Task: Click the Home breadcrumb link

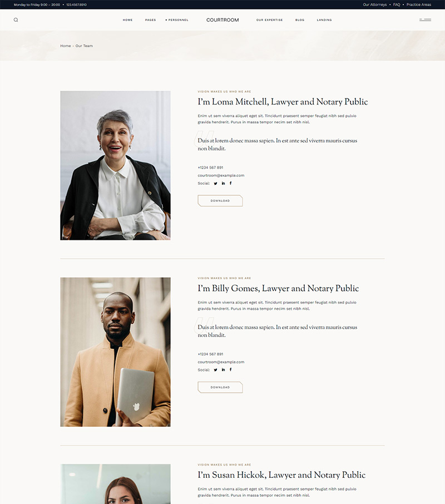Action: (65, 46)
